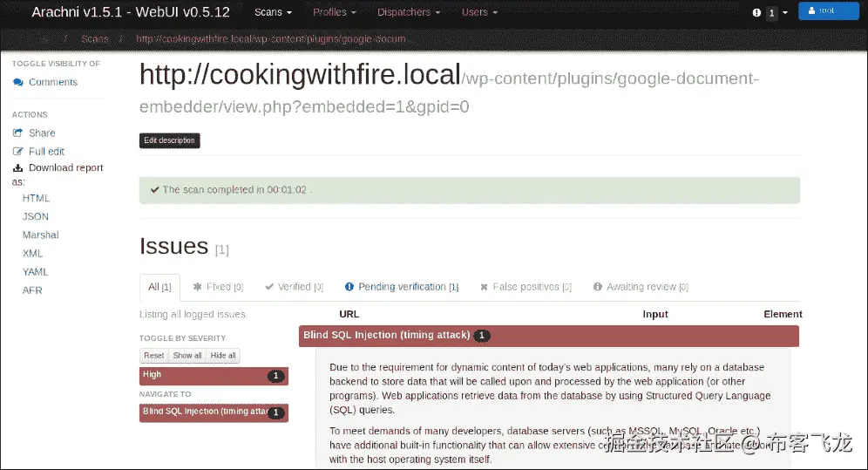Click the Element column header
This screenshot has height=470, width=868.
[x=783, y=315]
